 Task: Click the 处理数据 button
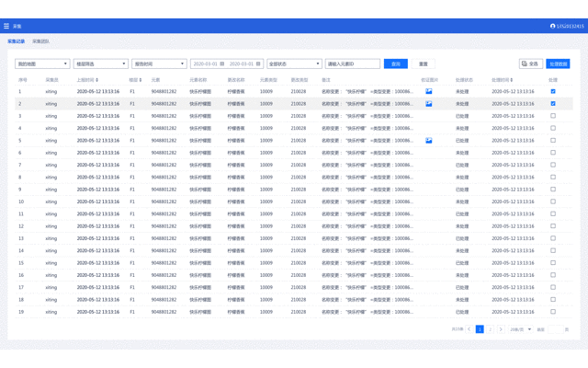pyautogui.click(x=559, y=64)
